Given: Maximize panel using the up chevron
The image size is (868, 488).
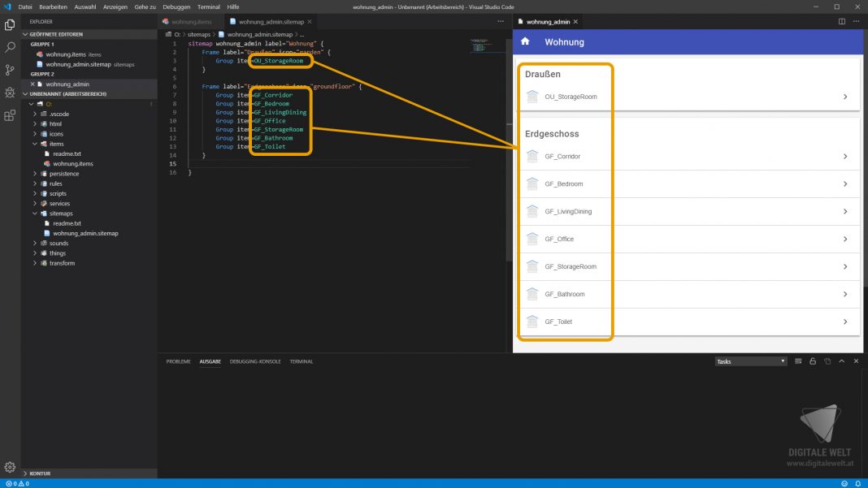Looking at the screenshot, I should [841, 361].
